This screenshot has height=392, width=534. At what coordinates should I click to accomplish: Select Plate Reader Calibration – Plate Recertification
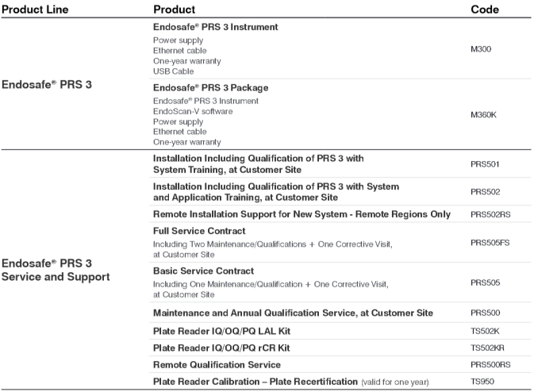coord(255,382)
